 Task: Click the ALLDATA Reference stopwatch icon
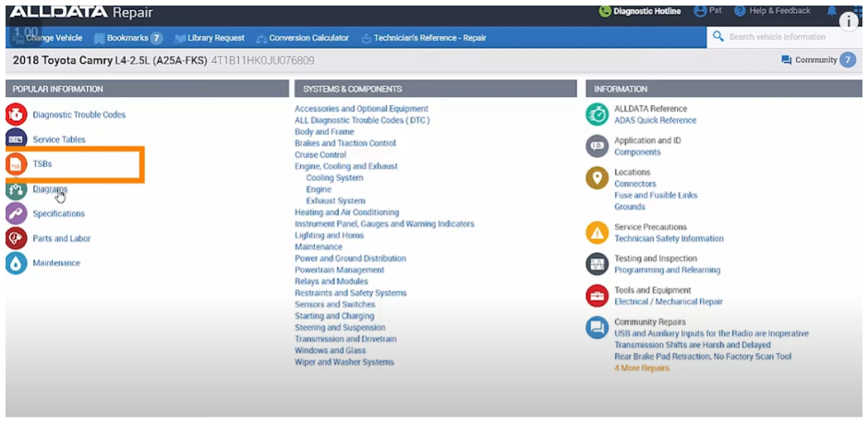pyautogui.click(x=597, y=115)
